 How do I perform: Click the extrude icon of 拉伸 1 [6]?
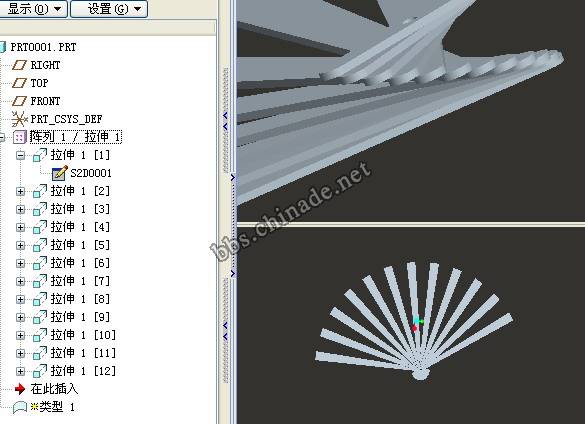40,263
